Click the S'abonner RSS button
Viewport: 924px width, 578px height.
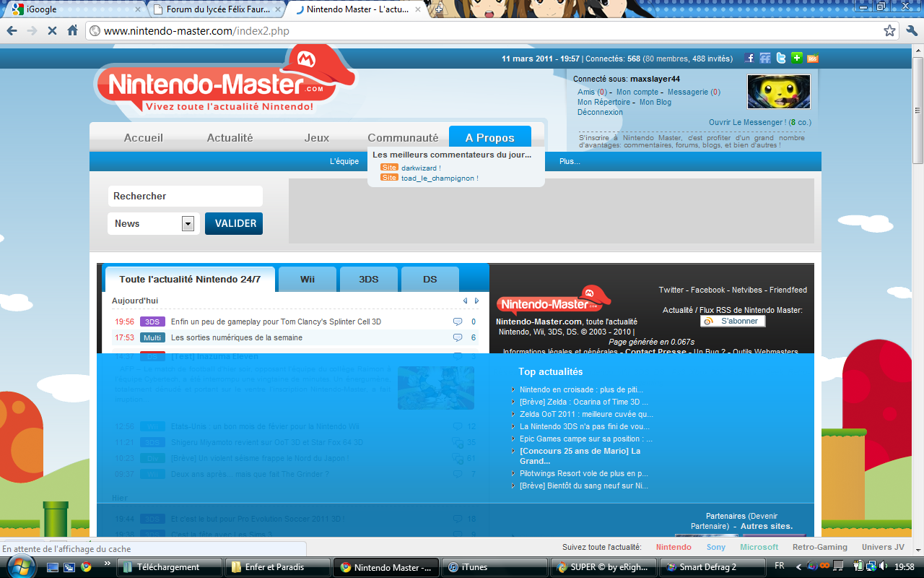click(733, 321)
